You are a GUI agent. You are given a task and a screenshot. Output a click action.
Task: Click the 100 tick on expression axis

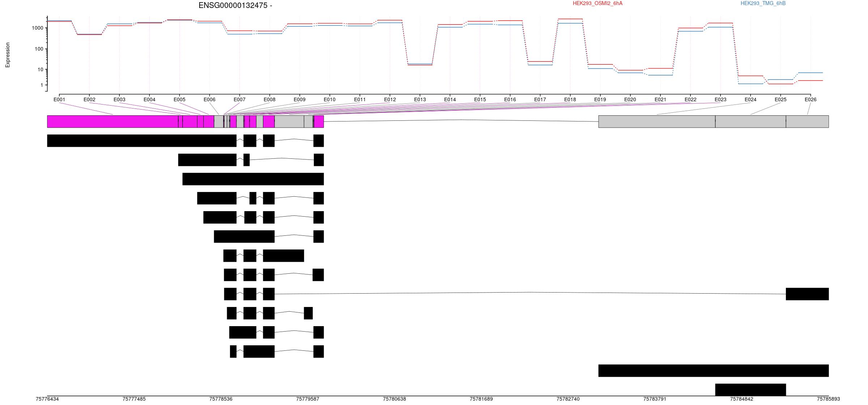tap(39, 49)
